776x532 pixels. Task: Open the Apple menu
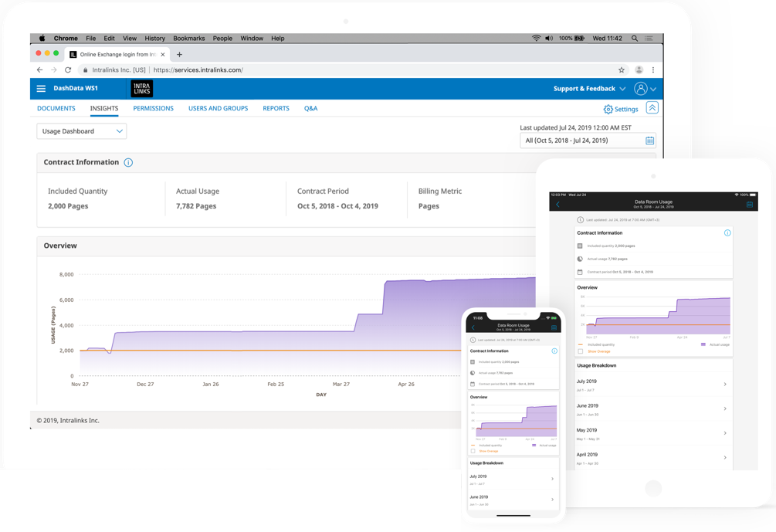click(x=42, y=38)
